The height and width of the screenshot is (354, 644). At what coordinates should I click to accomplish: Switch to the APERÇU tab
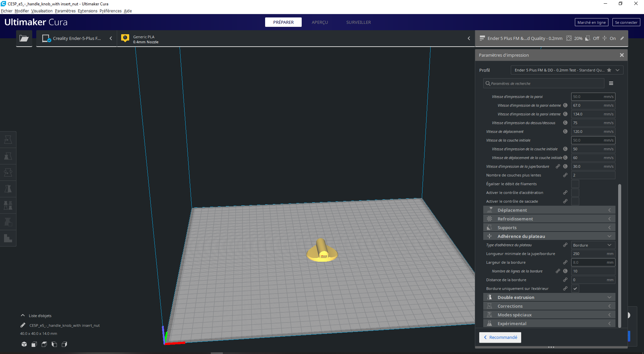[320, 22]
